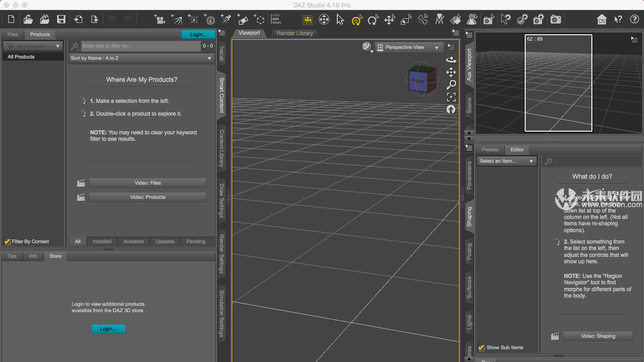
Task: Click the viewport zoom magnifier
Action: 451,85
